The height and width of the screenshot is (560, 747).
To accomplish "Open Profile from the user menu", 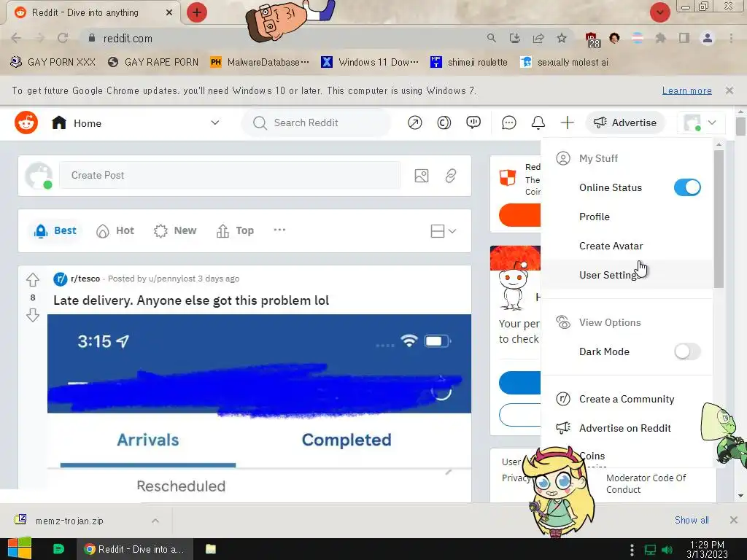I will click(x=594, y=217).
